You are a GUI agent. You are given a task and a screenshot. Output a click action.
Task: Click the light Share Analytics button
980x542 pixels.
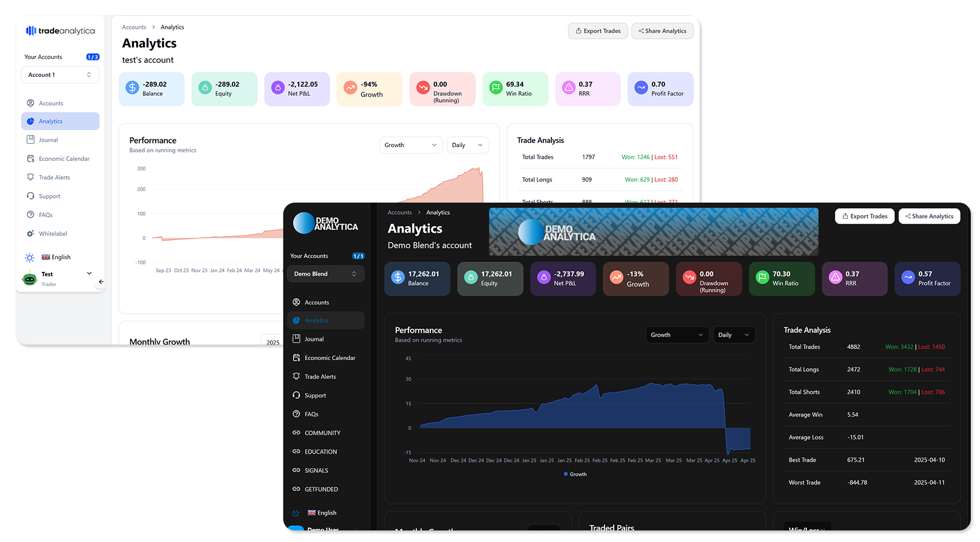tap(662, 31)
